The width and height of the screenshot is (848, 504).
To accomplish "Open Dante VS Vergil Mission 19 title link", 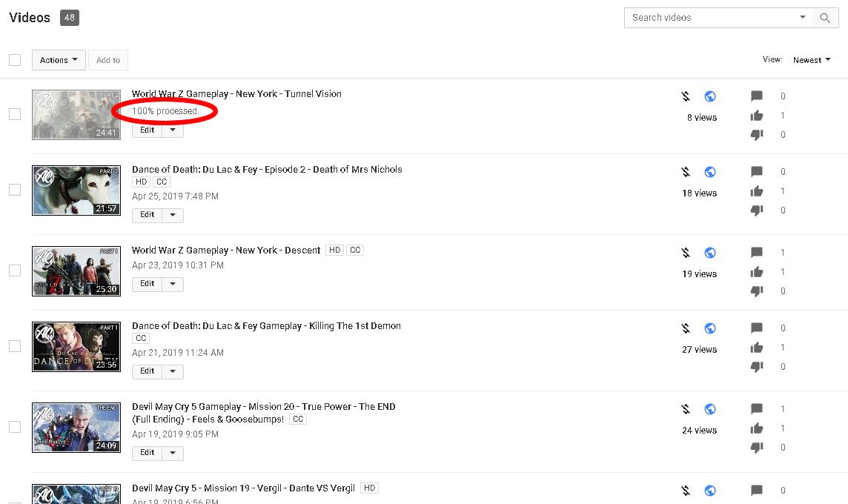I will pyautogui.click(x=243, y=488).
